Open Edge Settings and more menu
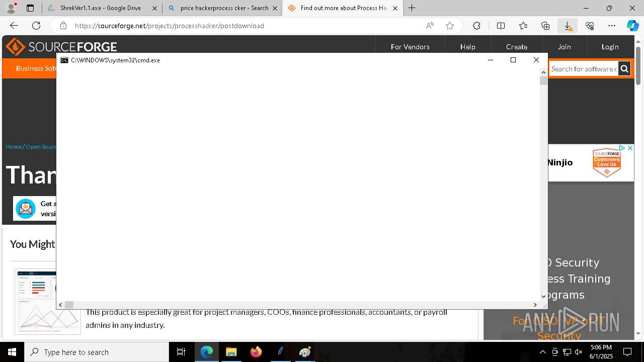The image size is (644, 362). pos(612,26)
